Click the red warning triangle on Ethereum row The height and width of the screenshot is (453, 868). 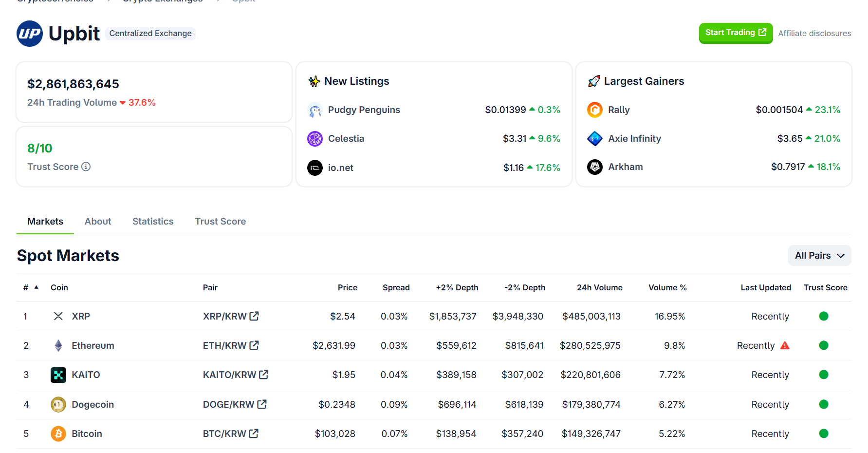click(785, 345)
